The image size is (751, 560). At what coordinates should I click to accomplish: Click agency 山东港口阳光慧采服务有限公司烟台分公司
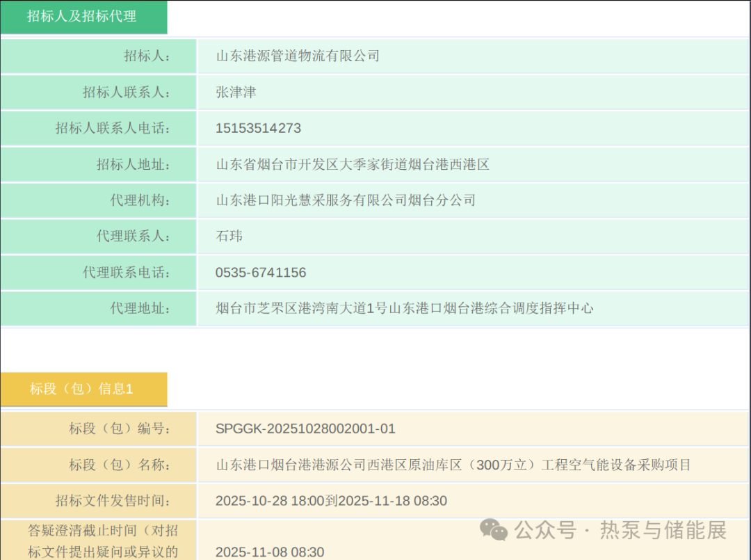click(346, 200)
